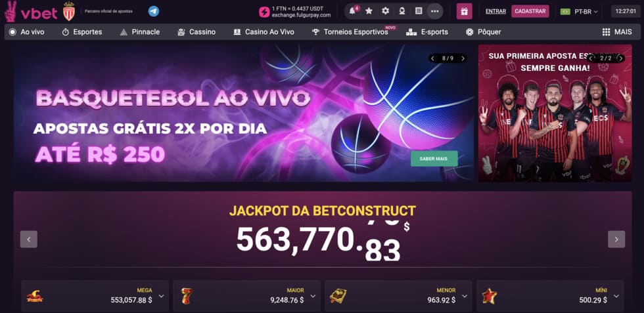Open the Telegram channel icon
Image resolution: width=644 pixels, height=313 pixels.
(154, 11)
